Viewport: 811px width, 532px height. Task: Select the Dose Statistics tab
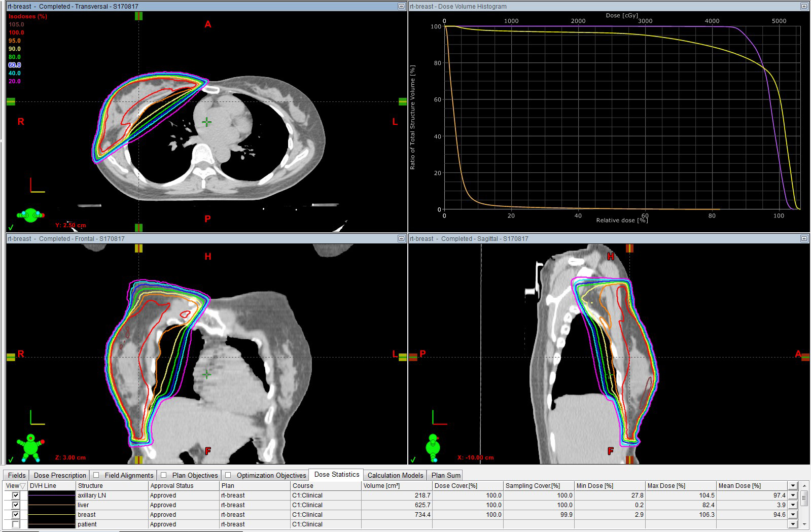337,475
